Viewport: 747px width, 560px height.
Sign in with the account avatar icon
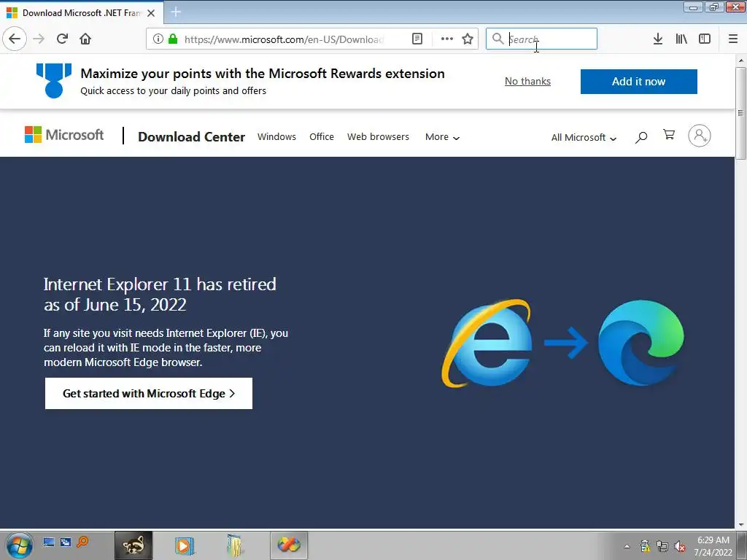700,136
